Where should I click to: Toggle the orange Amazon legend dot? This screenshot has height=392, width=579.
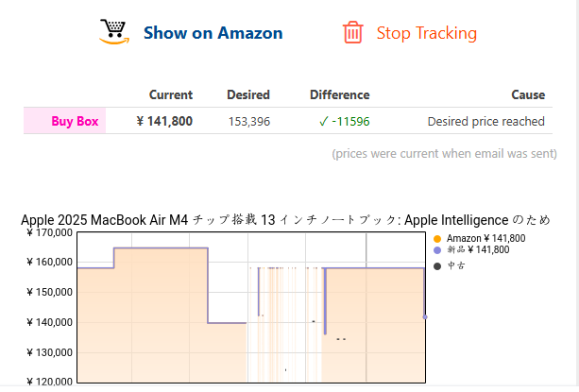[x=437, y=239]
